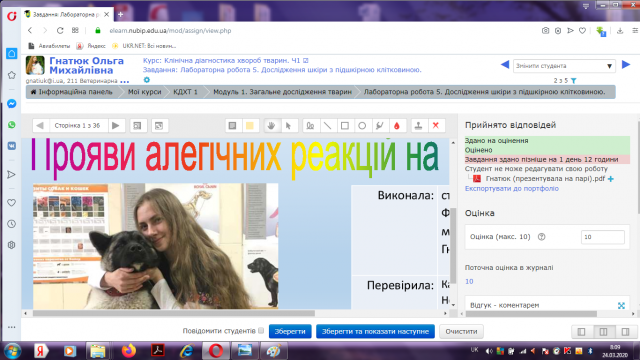Open help icon next to Оцінка
The image size is (640, 360).
pos(542,237)
